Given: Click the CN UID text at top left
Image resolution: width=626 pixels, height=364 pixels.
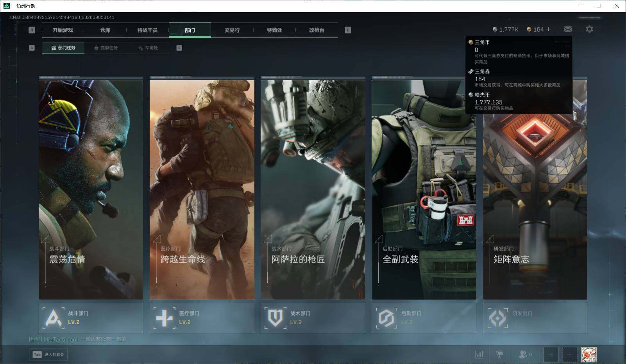Looking at the screenshot, I should [x=62, y=17].
